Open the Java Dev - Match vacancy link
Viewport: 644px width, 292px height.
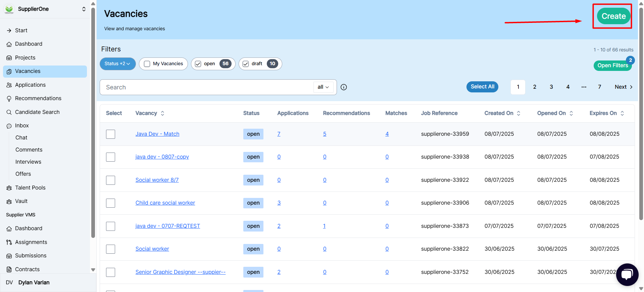(x=157, y=134)
